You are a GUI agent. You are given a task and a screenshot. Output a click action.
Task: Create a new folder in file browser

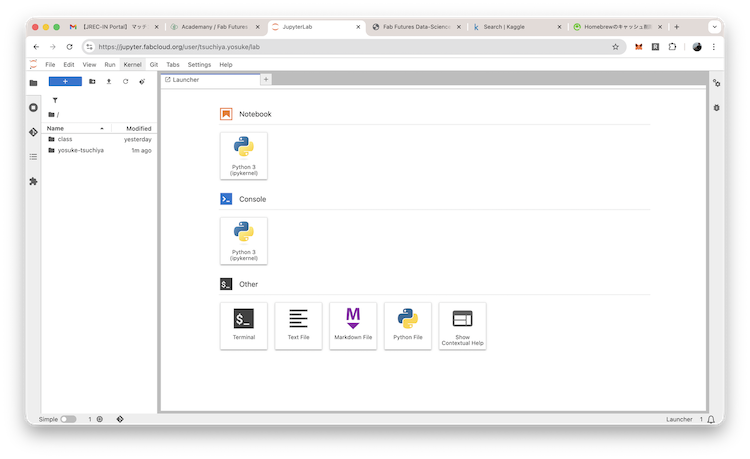click(x=92, y=81)
